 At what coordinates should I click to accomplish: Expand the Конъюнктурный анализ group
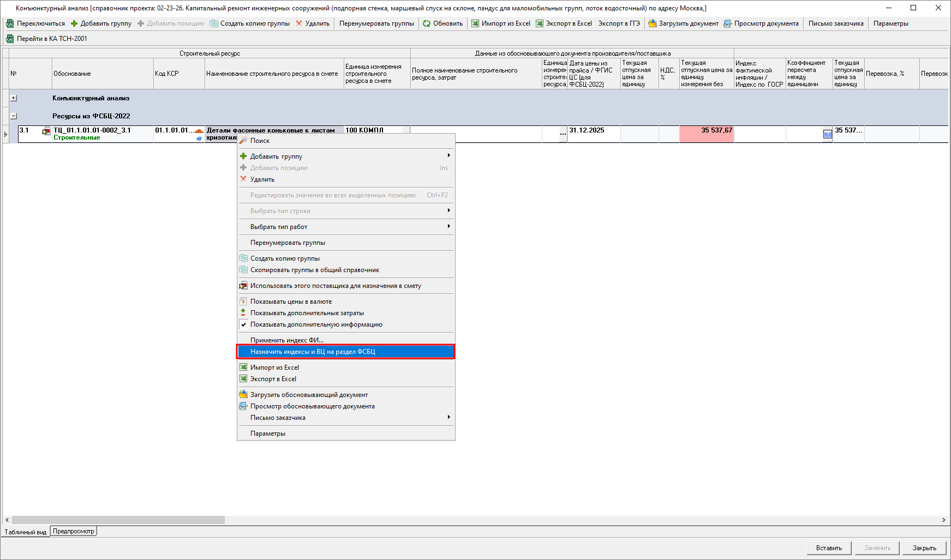pyautogui.click(x=14, y=98)
